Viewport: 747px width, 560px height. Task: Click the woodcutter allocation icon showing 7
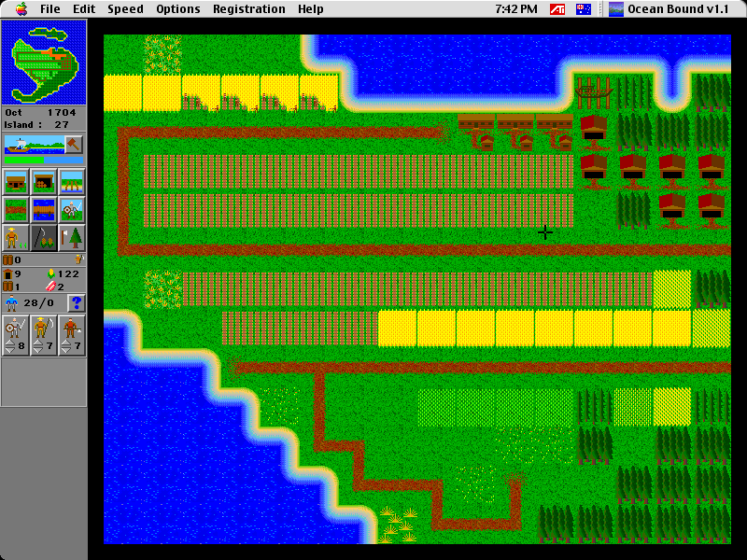coord(72,328)
